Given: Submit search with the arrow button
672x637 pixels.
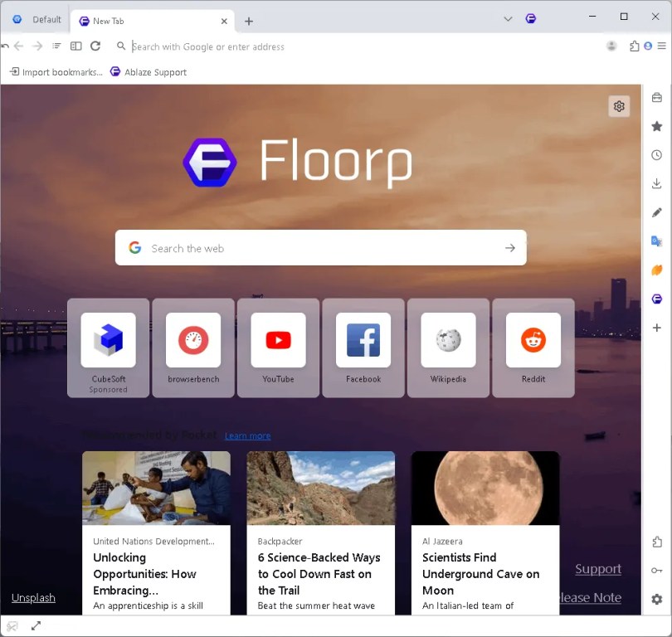Looking at the screenshot, I should (510, 248).
